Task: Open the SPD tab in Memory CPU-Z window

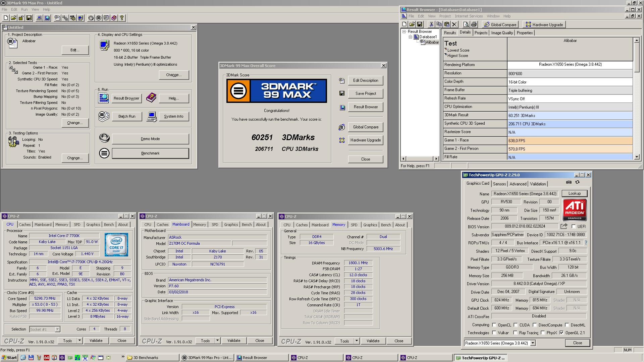Action: [354, 225]
